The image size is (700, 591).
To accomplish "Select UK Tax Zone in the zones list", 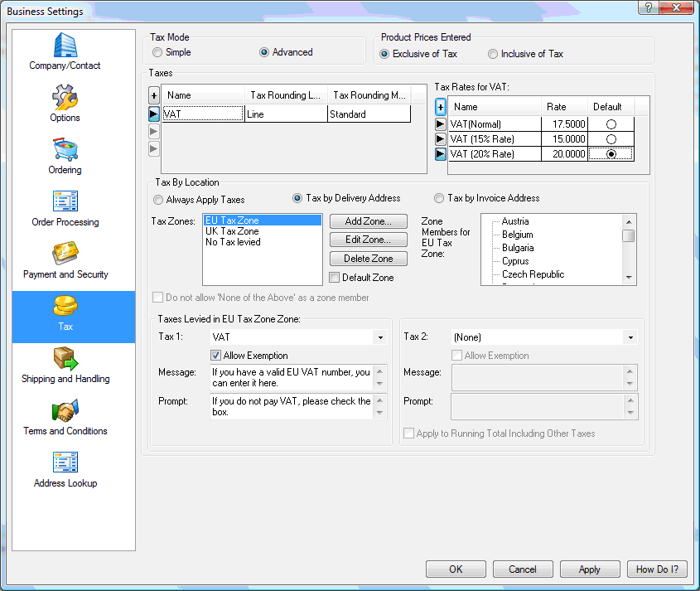I will [x=232, y=231].
